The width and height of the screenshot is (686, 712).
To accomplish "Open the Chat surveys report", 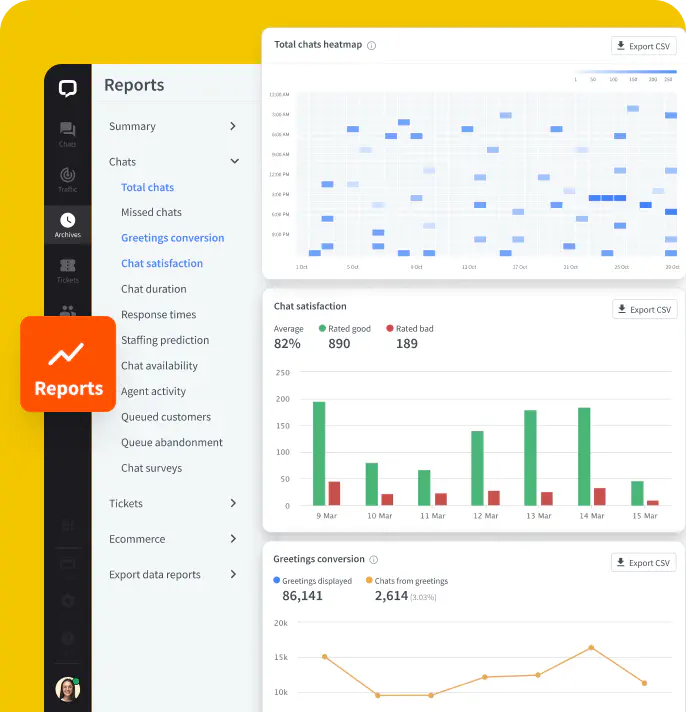I will pos(151,468).
